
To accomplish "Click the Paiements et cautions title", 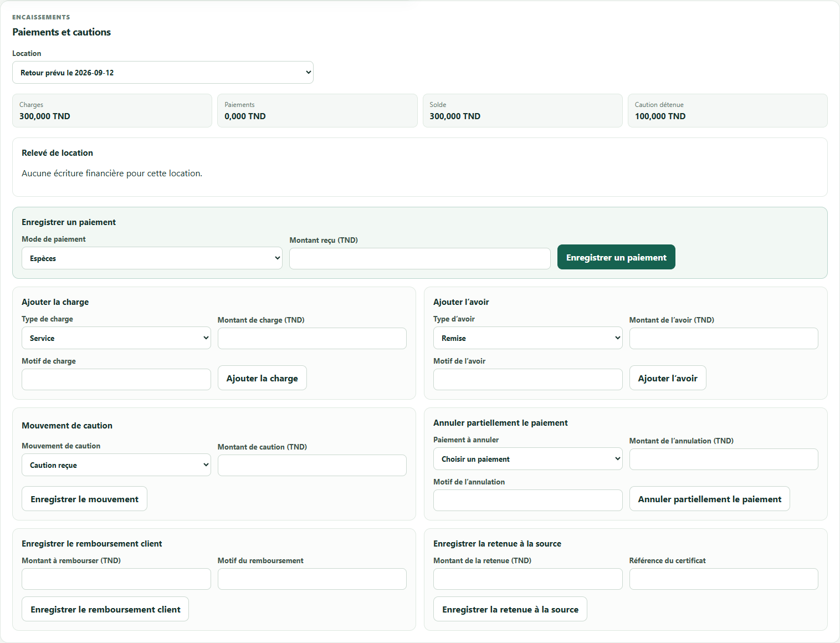I will [62, 32].
